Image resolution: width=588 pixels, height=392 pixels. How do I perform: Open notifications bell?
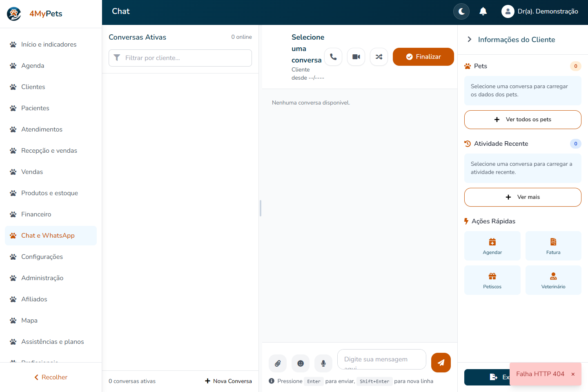coord(483,11)
